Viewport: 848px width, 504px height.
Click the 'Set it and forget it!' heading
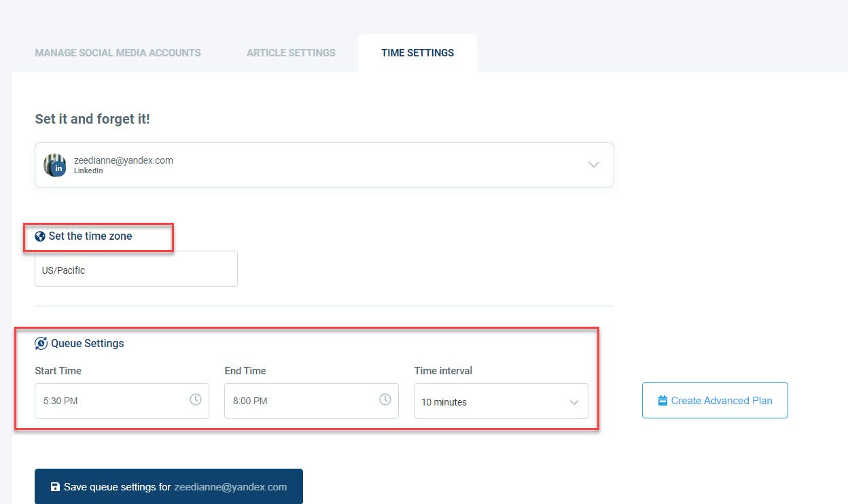92,119
